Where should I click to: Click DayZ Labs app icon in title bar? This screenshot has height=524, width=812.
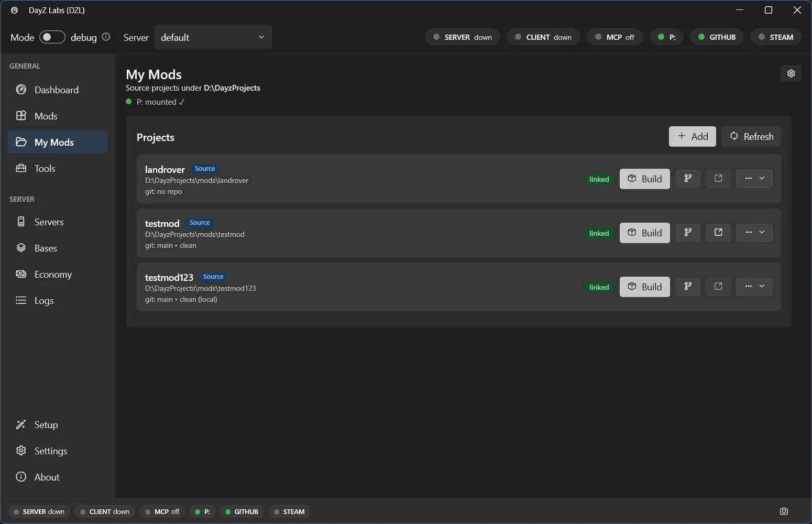[15, 10]
